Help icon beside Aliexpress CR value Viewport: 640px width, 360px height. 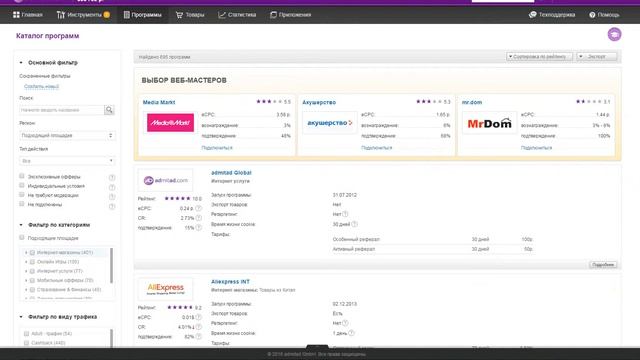click(x=198, y=327)
